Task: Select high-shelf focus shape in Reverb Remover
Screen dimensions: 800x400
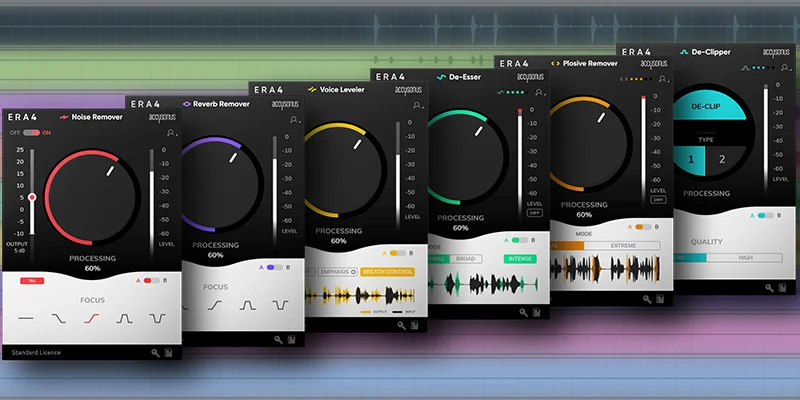Action: click(215, 305)
